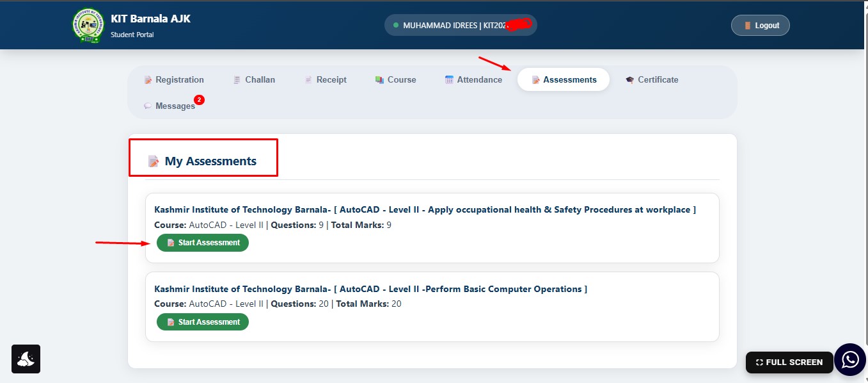The width and height of the screenshot is (868, 383).
Task: Click the My Assessments heading icon
Action: (x=154, y=161)
